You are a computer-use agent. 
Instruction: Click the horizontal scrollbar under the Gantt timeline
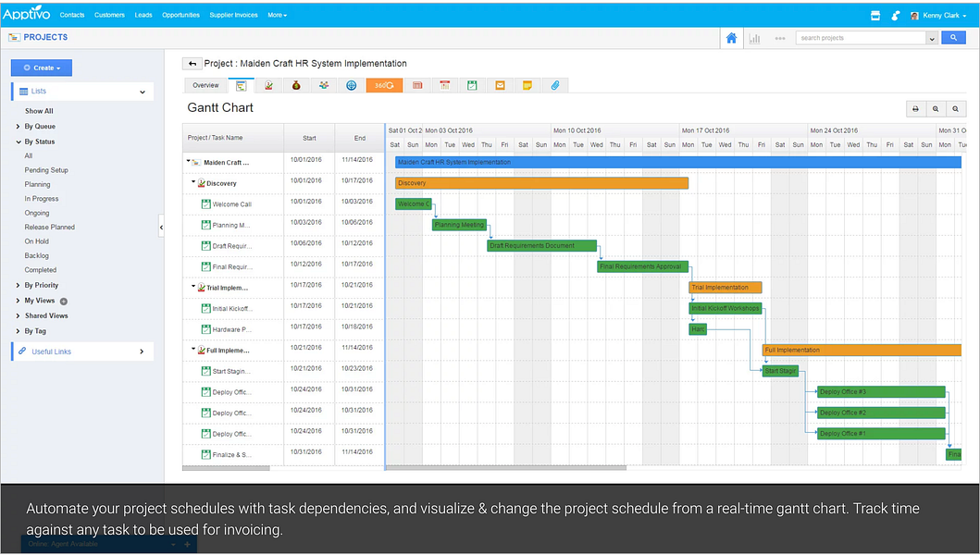click(506, 467)
